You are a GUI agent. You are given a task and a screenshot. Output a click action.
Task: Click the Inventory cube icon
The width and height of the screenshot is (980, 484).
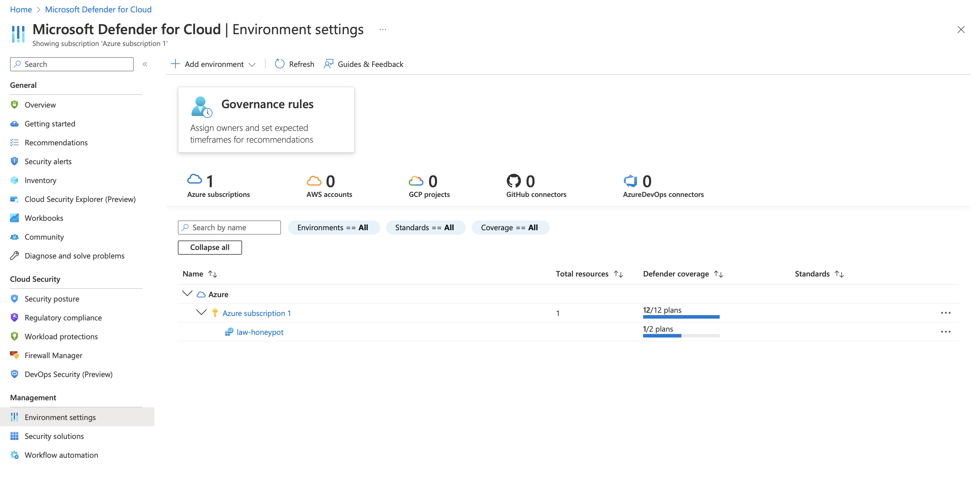(x=14, y=180)
